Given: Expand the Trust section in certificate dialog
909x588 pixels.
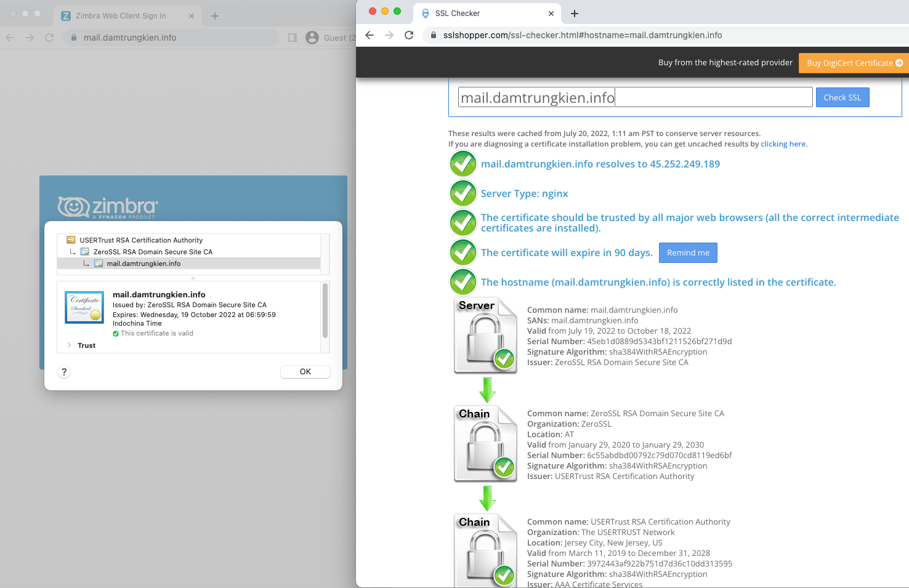Looking at the screenshot, I should click(x=70, y=345).
